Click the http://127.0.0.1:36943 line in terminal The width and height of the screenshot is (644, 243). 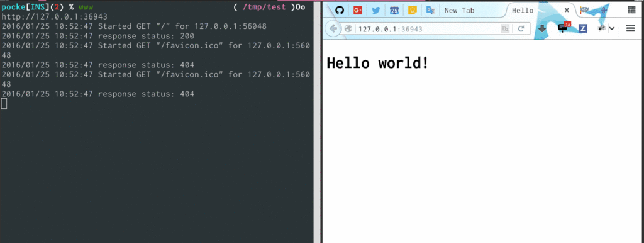55,17
